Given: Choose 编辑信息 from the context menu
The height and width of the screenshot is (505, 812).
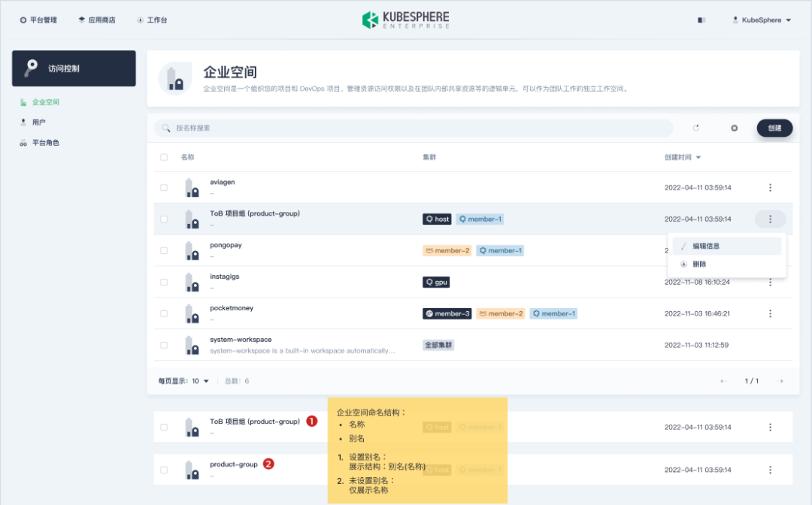Looking at the screenshot, I should 726,246.
